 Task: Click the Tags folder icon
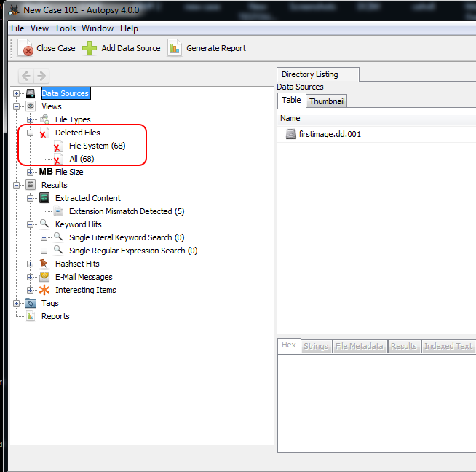31,303
